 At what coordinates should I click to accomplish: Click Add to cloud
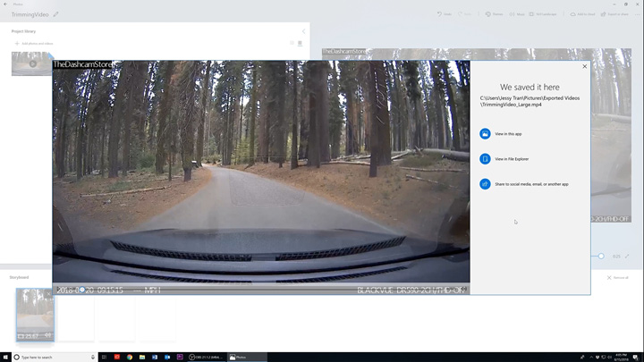tap(583, 14)
